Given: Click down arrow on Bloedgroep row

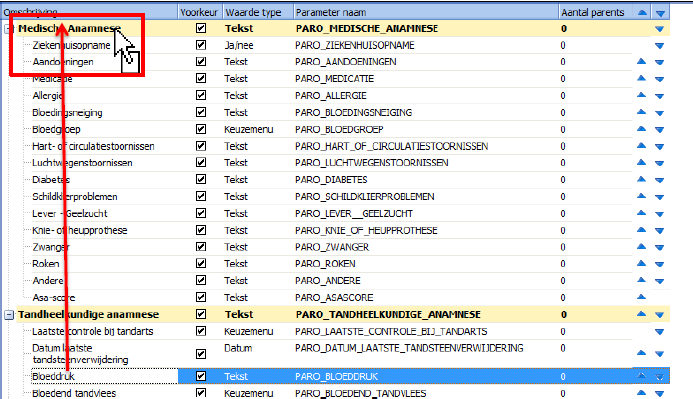Looking at the screenshot, I should click(659, 129).
